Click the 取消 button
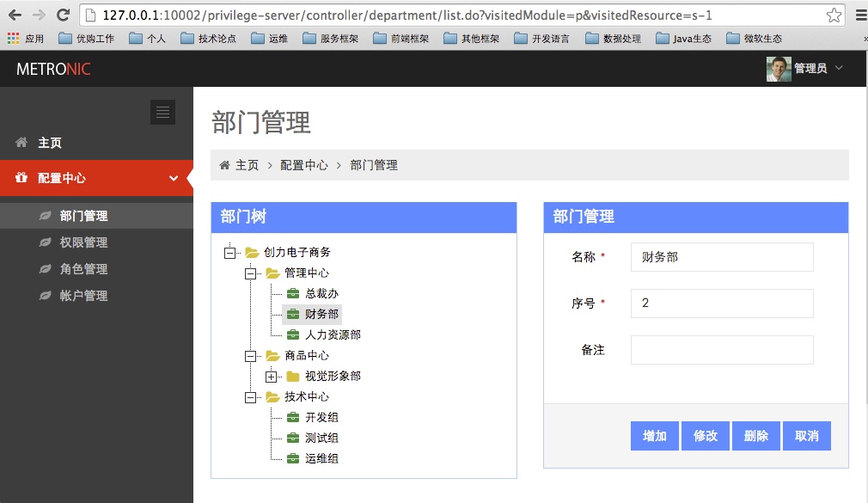Image resolution: width=868 pixels, height=503 pixels. tap(807, 435)
